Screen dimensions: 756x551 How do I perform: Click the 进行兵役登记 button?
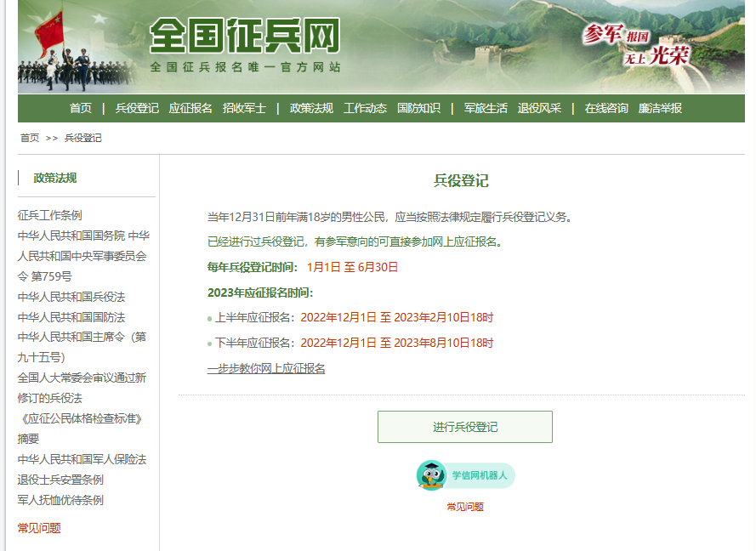pos(465,427)
